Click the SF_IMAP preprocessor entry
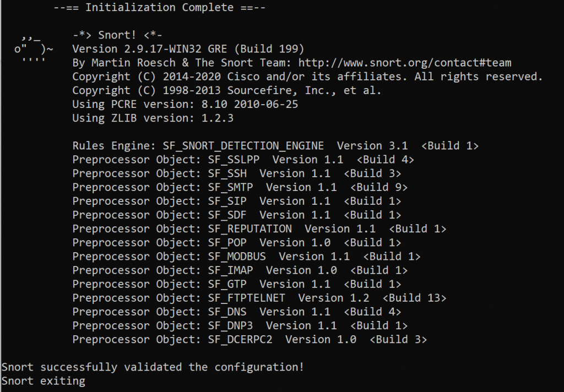 point(240,270)
